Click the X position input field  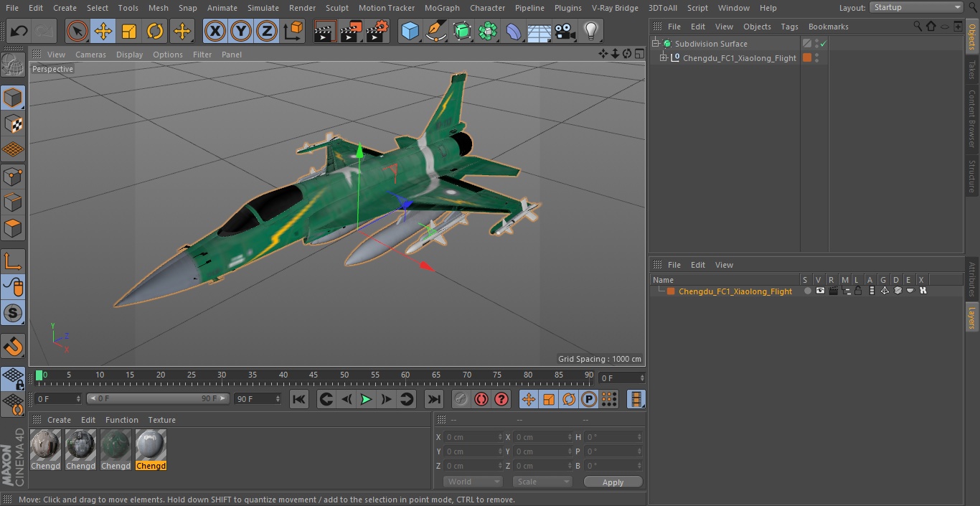point(473,437)
